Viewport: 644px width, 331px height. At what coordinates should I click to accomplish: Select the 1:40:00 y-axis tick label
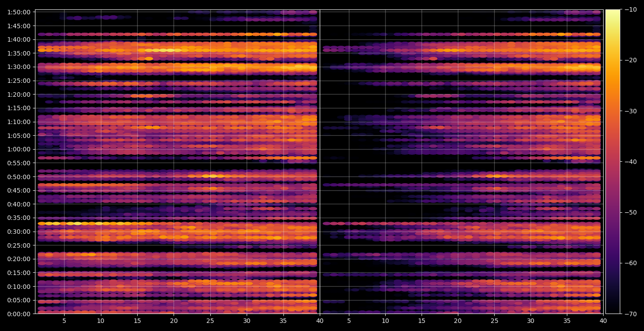point(19,39)
